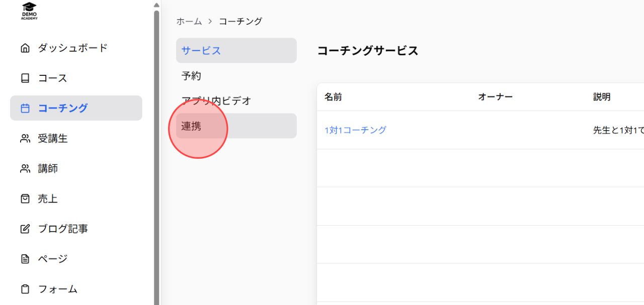Click the coaching calendar icon
The image size is (644, 305).
[25, 109]
